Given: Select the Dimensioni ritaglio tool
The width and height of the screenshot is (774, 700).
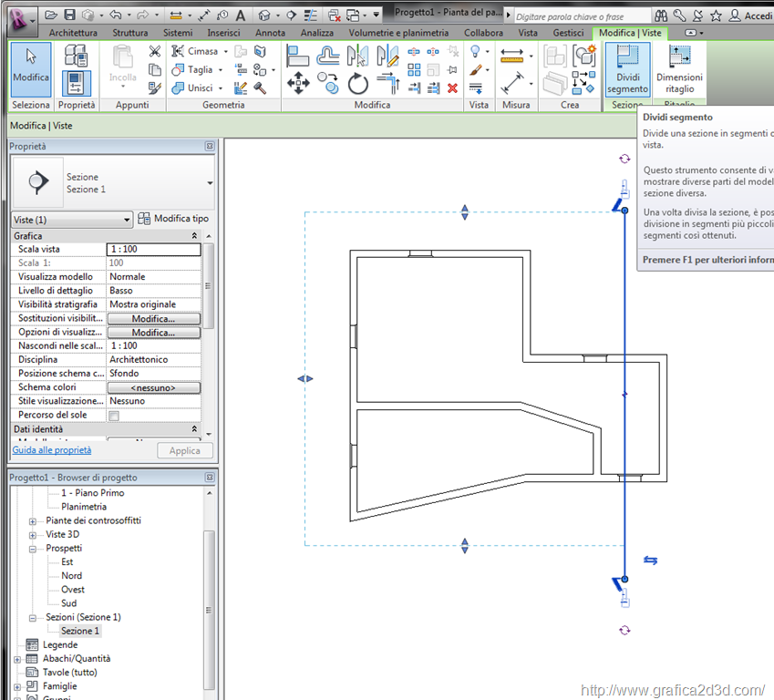Looking at the screenshot, I should (679, 68).
